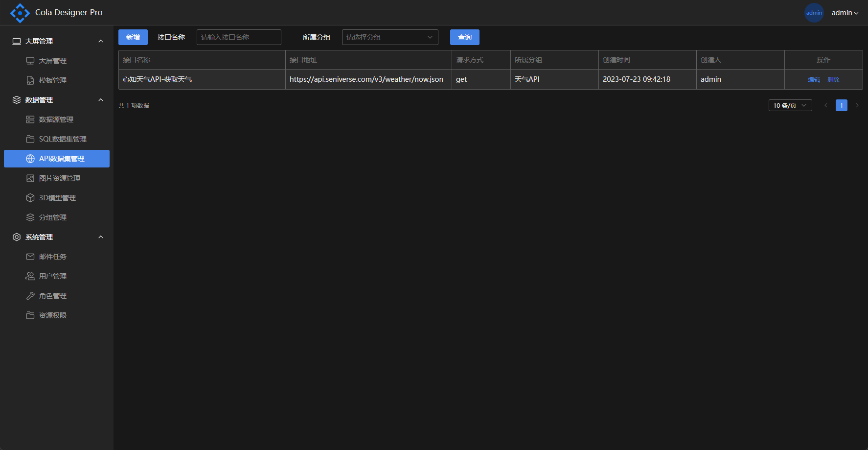Click the picture icon beside 图片资源管理
868x450 pixels.
click(30, 178)
